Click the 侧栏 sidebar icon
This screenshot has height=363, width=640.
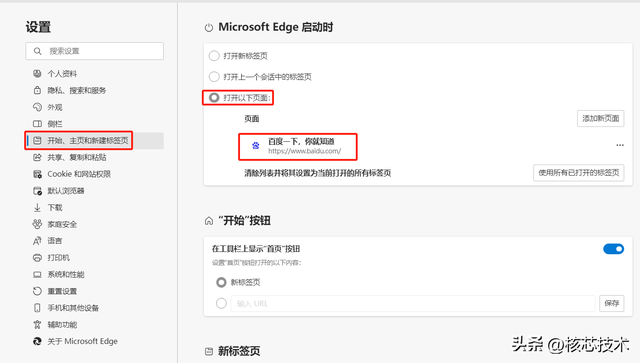pyautogui.click(x=37, y=124)
